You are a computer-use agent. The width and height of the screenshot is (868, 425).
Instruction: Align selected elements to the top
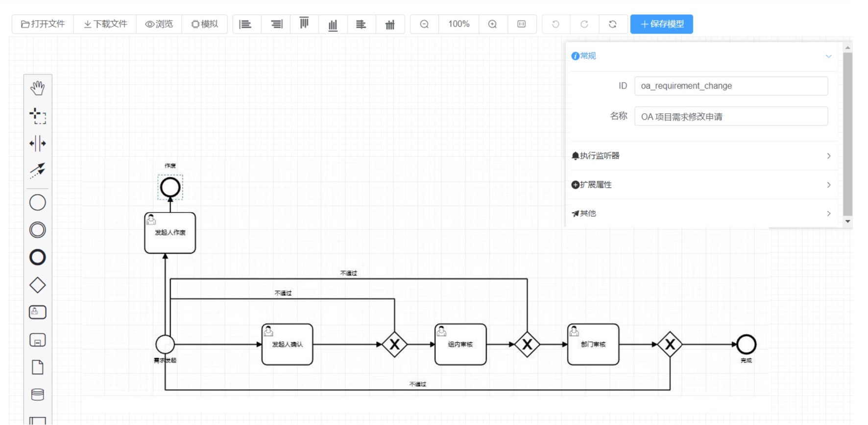coord(304,24)
